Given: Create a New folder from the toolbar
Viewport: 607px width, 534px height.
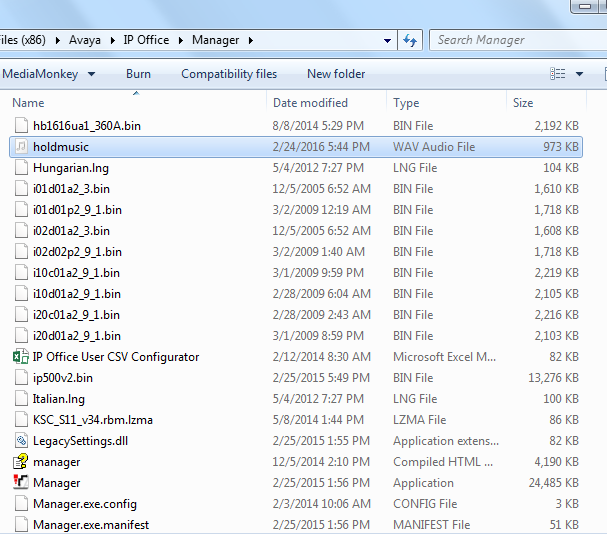Looking at the screenshot, I should click(336, 74).
